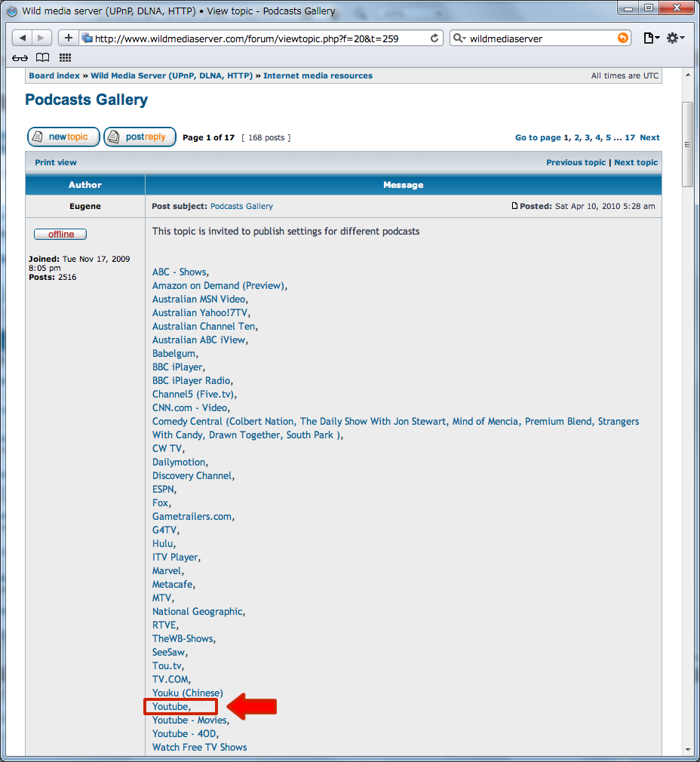Go to page 2 of the topic

[576, 137]
